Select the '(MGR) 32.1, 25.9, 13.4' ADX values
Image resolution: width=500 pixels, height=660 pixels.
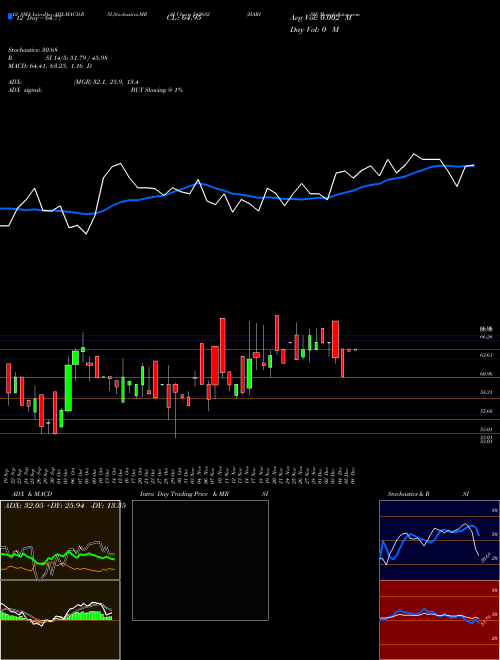click(106, 82)
